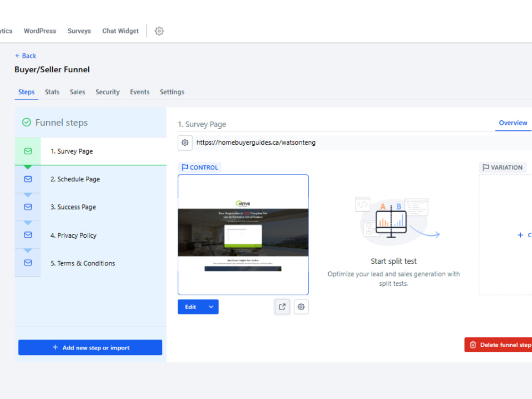Click the envelope icon for Privacy Policy
532x399 pixels.
(28, 235)
